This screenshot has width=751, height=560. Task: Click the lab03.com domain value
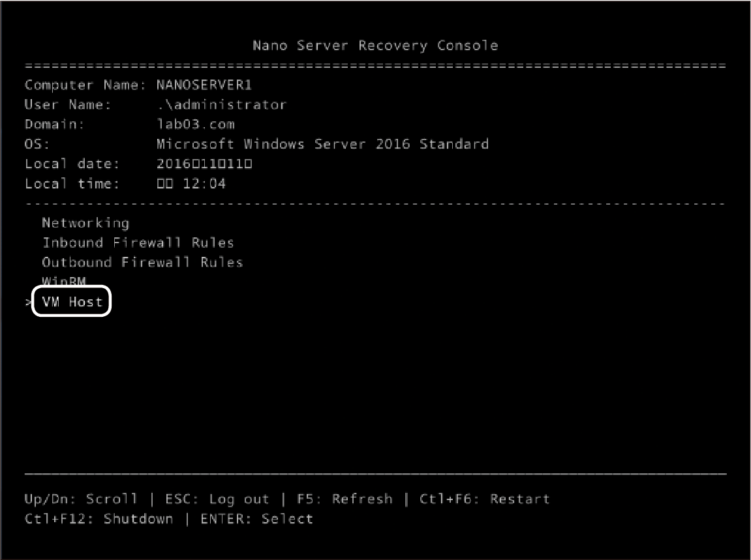195,125
